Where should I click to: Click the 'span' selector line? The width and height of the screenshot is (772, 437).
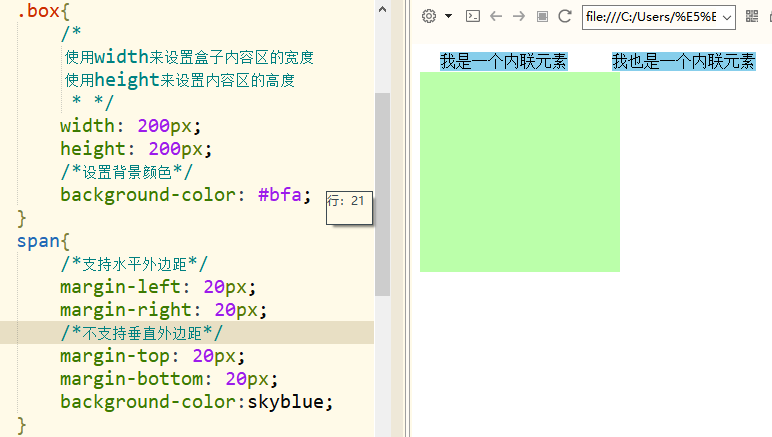tap(43, 241)
